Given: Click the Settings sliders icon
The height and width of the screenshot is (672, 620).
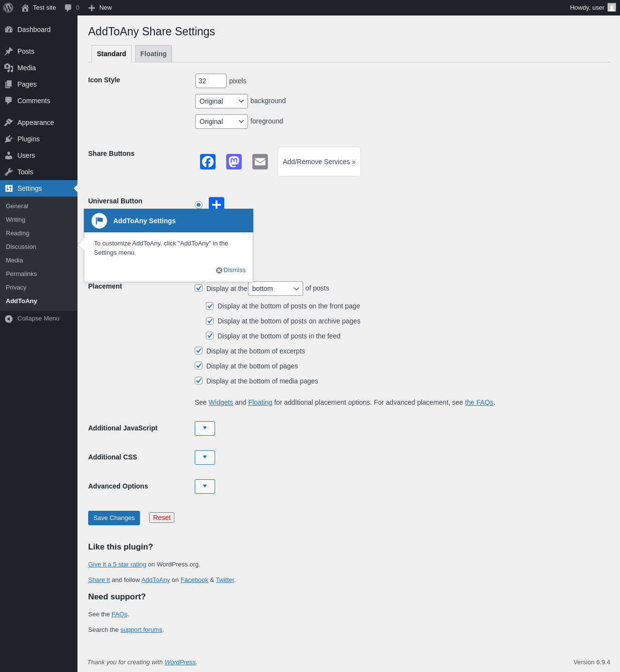Looking at the screenshot, I should 9,188.
